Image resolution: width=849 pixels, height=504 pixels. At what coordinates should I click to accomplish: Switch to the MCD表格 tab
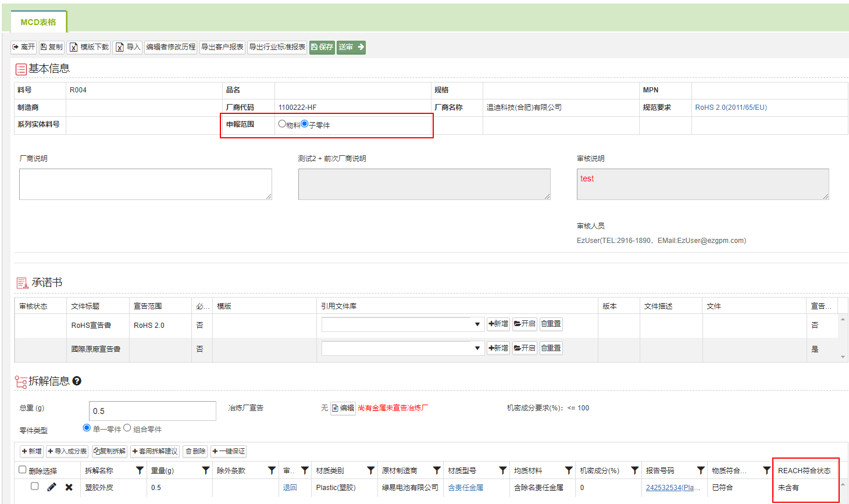pos(38,22)
